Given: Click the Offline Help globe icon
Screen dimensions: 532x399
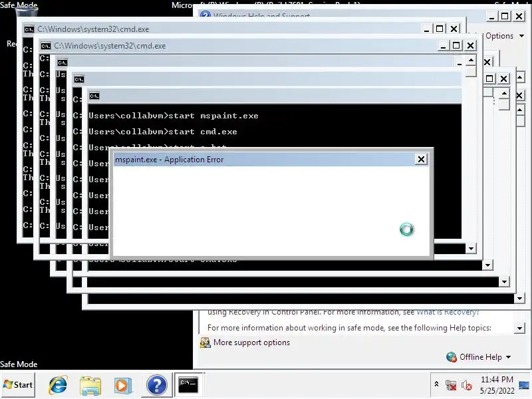Looking at the screenshot, I should coord(452,357).
